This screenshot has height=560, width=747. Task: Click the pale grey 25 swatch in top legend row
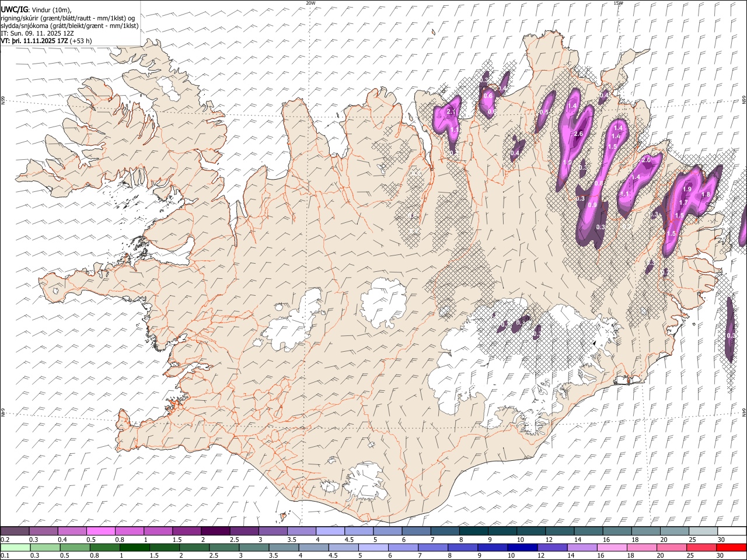click(x=704, y=531)
